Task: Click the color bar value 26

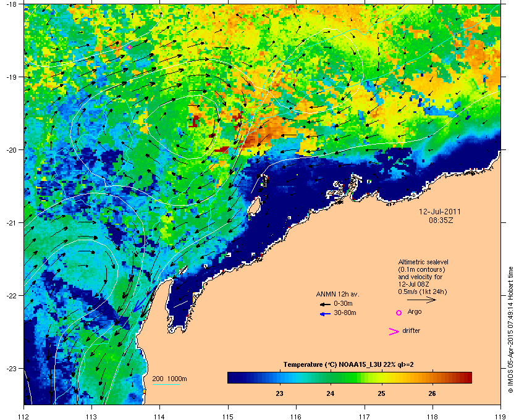Action: pos(432,393)
